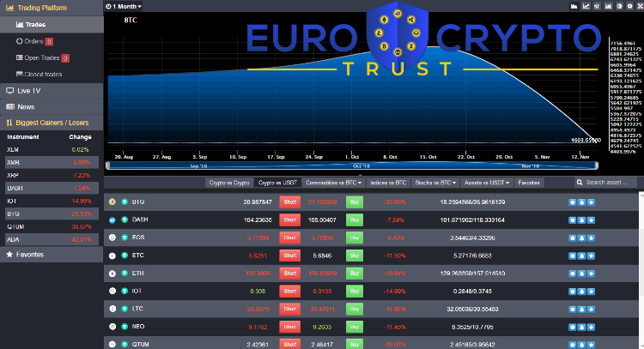Click chart range navigator bar
The image size is (644, 349).
pyautogui.click(x=351, y=165)
